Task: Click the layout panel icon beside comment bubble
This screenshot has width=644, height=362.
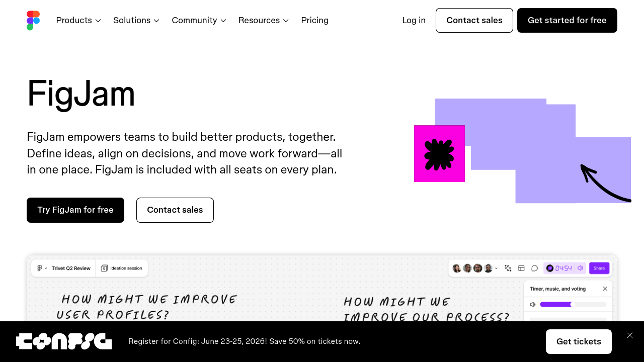Action: pos(521,268)
